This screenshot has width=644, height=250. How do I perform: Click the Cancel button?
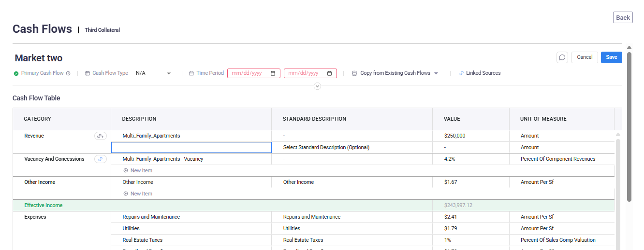[x=584, y=57]
